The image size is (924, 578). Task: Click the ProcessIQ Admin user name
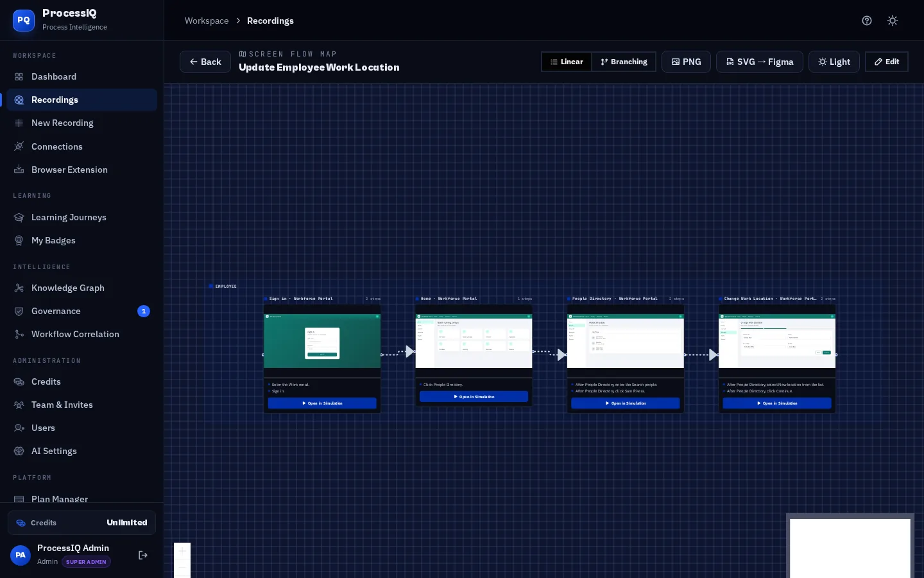pyautogui.click(x=73, y=548)
